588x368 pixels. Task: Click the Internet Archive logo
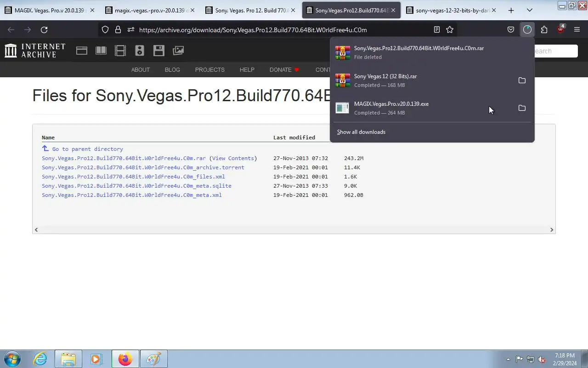[35, 51]
